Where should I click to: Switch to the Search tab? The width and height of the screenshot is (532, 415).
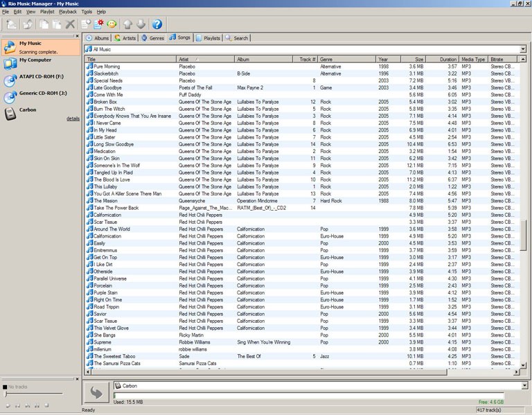coord(237,38)
